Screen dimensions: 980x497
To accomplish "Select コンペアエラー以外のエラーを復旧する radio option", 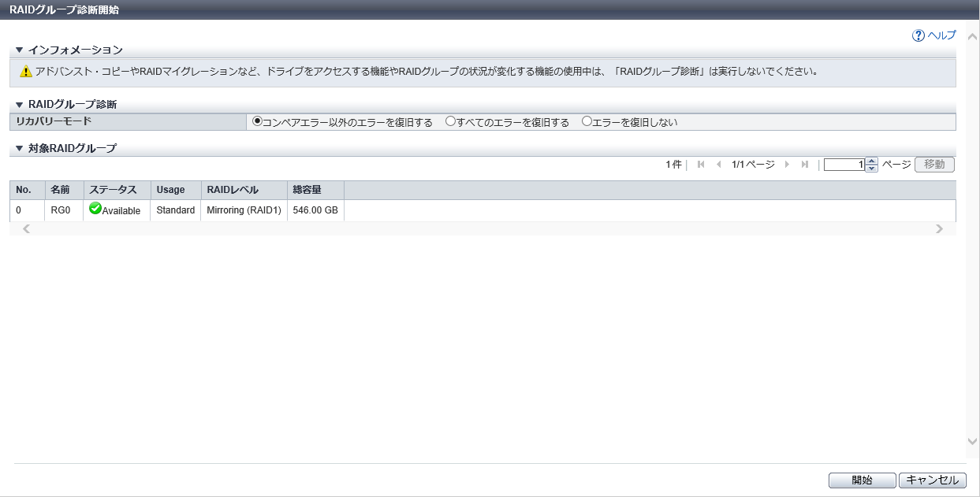I will pyautogui.click(x=257, y=121).
